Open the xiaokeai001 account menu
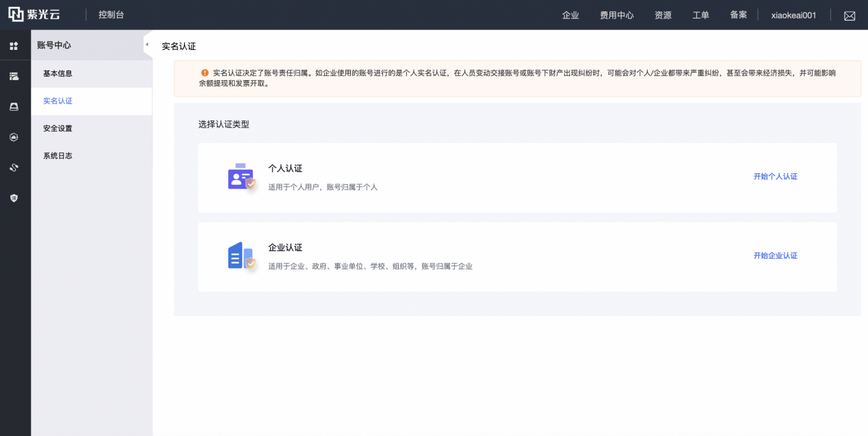This screenshot has height=436, width=868. point(793,15)
